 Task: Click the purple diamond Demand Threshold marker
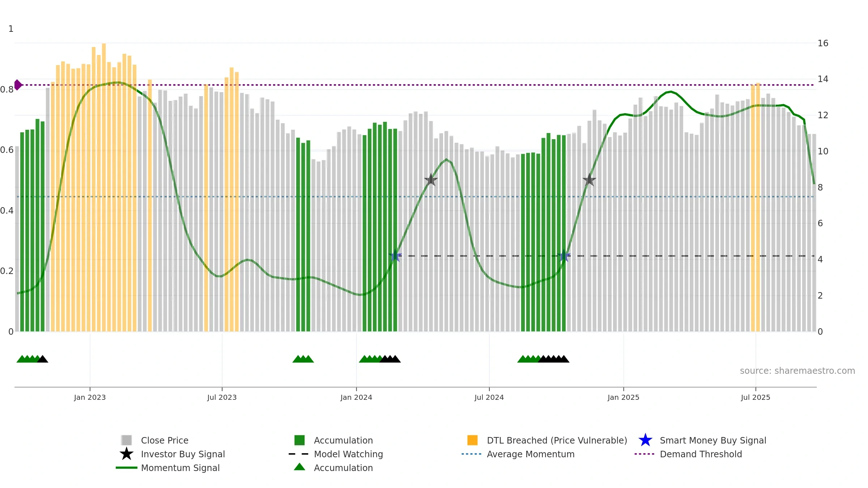18,85
